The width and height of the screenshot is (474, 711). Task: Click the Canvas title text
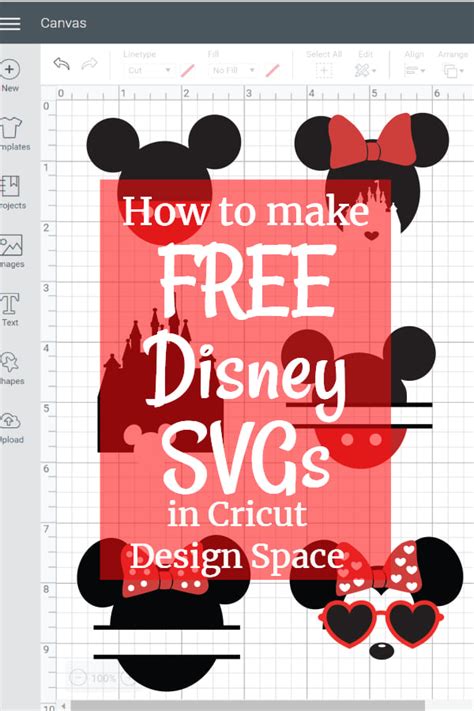63,23
